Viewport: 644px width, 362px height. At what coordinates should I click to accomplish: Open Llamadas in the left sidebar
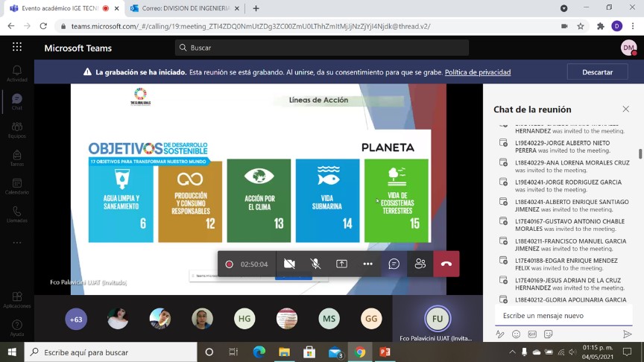[17, 215]
